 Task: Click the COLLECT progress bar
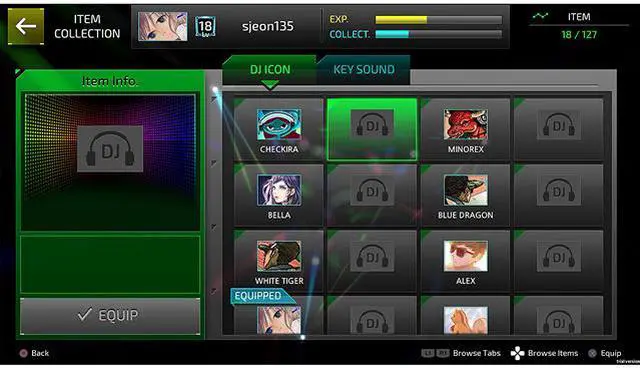point(438,35)
